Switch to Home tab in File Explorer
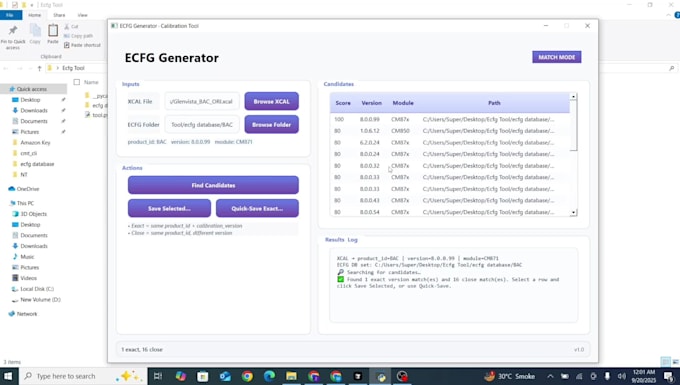Image resolution: width=680 pixels, height=385 pixels. 35,15
